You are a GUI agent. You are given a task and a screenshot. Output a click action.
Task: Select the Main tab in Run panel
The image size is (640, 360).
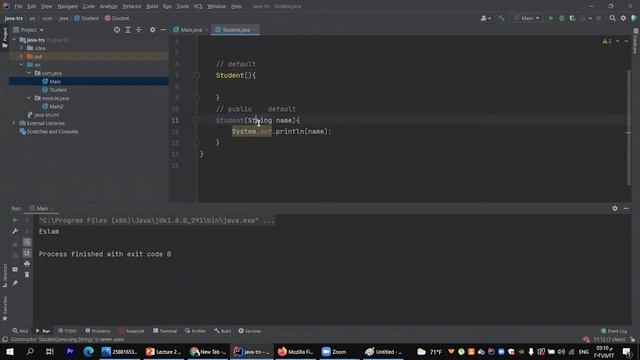click(42, 208)
